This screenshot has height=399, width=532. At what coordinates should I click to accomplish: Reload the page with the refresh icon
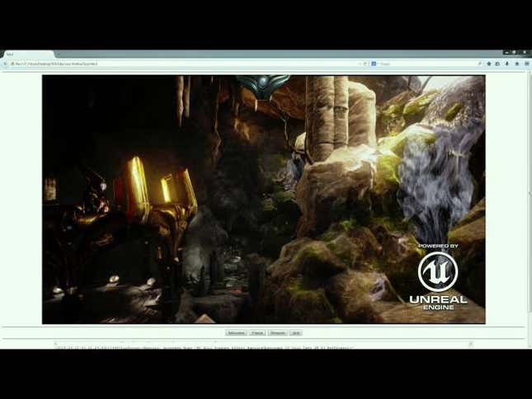pos(365,63)
